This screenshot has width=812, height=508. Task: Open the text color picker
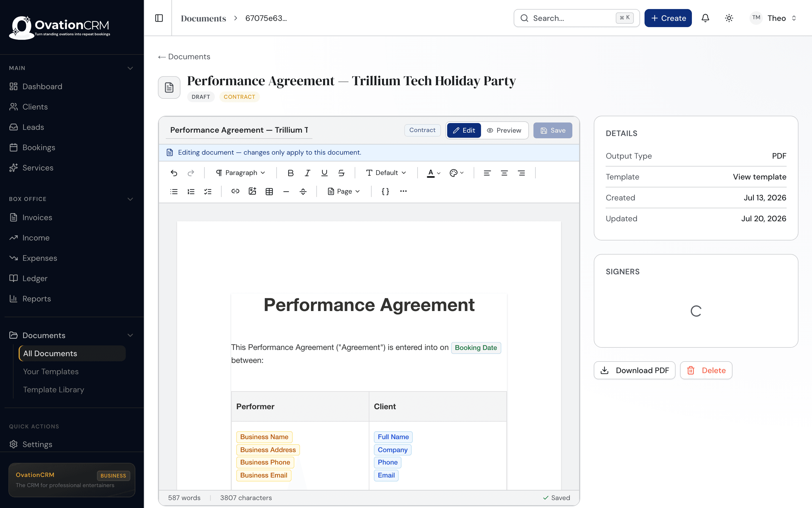tap(433, 173)
